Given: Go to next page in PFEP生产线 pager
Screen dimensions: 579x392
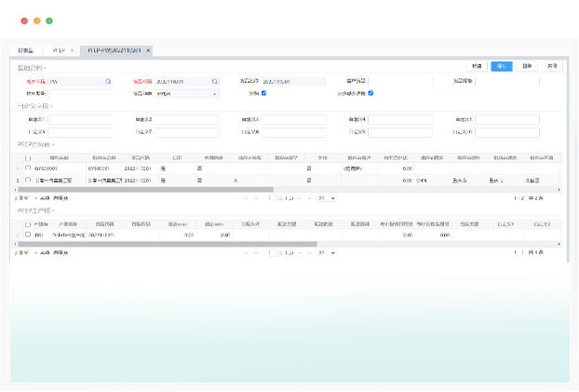Looking at the screenshot, I should coord(301,253).
